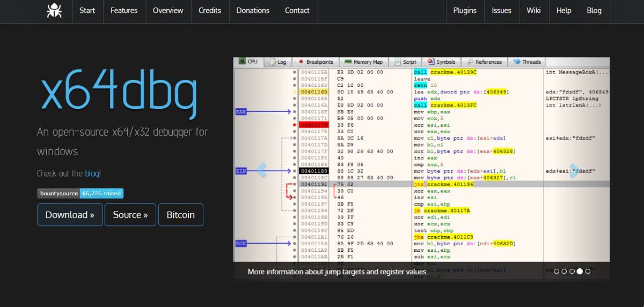The image size is (644, 307).
Task: Open the Donations page
Action: [253, 10]
